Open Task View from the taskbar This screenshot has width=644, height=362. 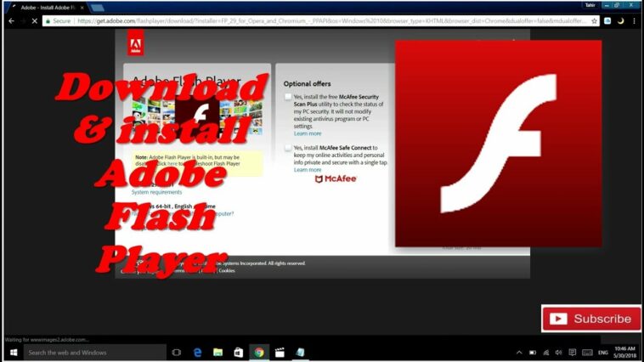coord(177,353)
